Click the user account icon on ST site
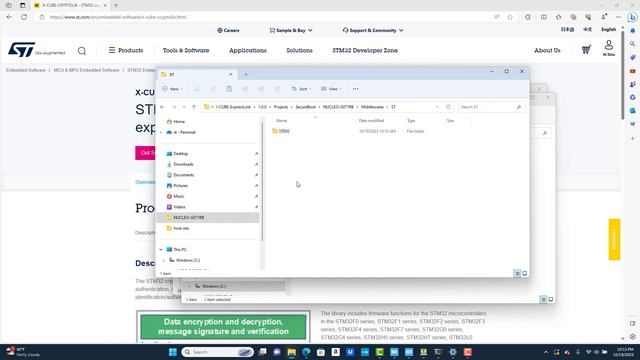This screenshot has width=640, height=360. coord(609,48)
